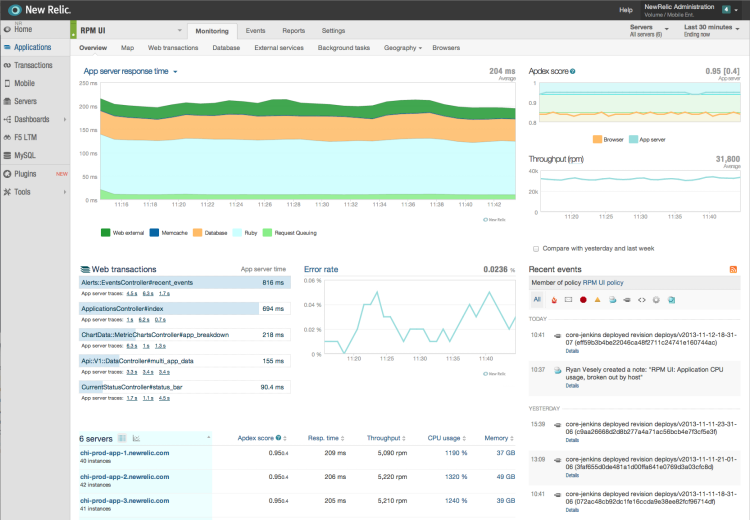Click Help in the header
This screenshot has width=750, height=520.
point(626,10)
